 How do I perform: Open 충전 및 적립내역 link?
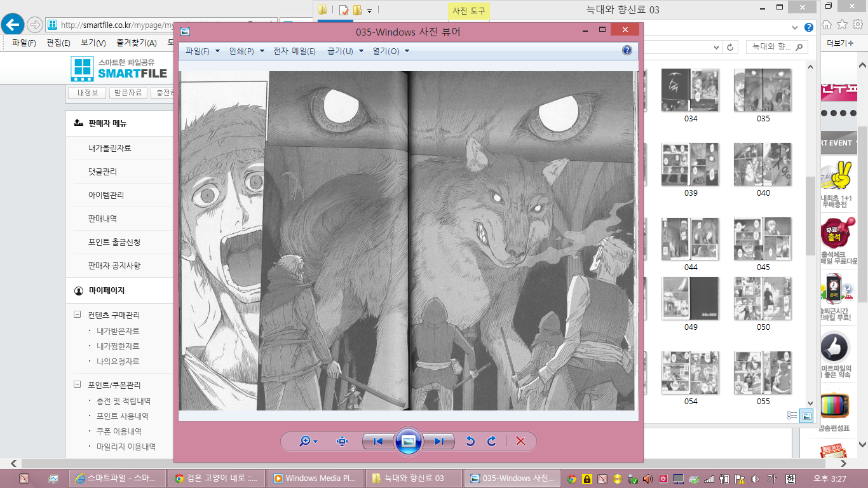123,401
